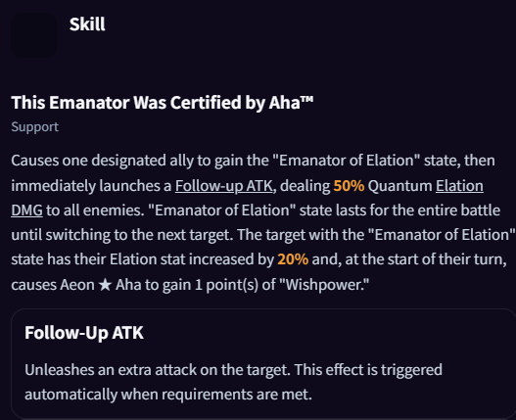Click the star symbol before Aha
This screenshot has height=420, width=516.
point(105,285)
